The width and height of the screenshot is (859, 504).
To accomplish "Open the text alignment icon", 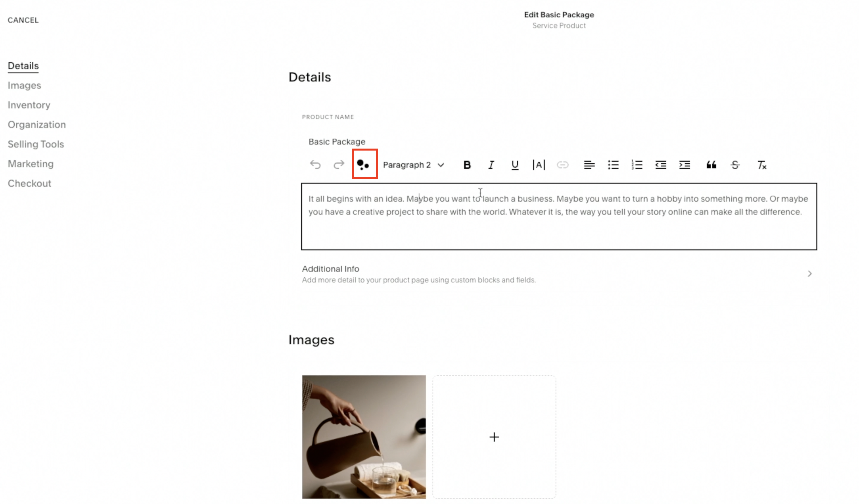I will tap(589, 165).
